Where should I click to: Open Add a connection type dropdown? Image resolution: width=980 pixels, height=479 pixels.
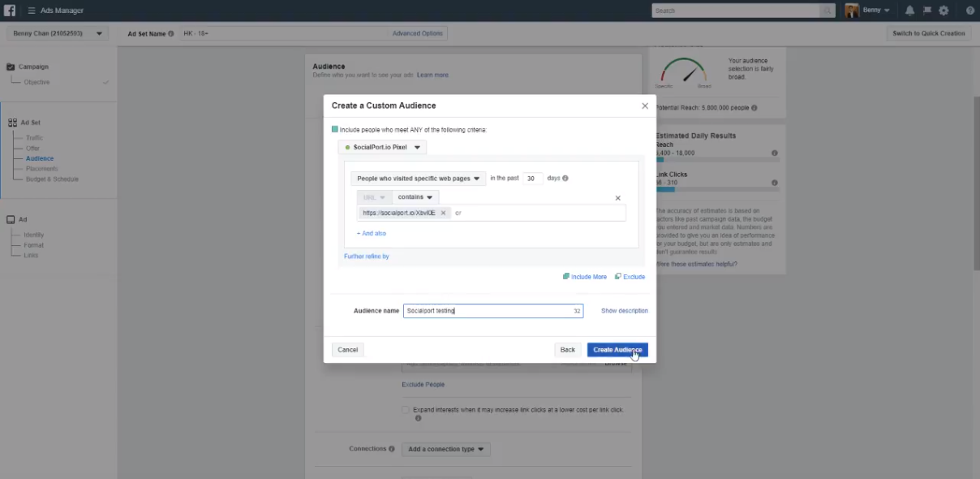[446, 449]
